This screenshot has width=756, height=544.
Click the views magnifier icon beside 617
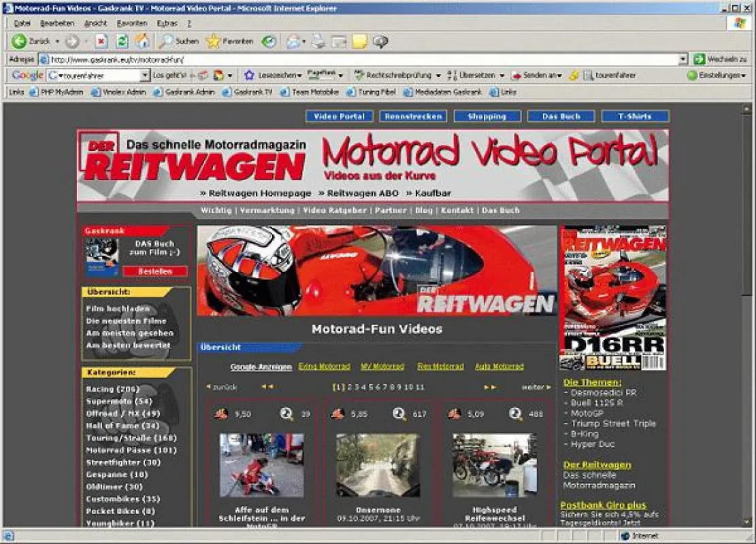399,413
